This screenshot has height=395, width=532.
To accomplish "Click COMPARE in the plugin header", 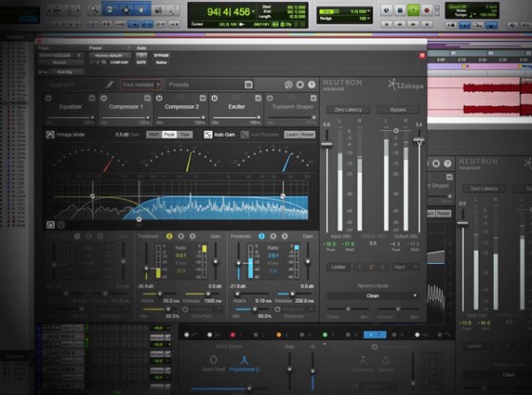I will [x=119, y=63].
